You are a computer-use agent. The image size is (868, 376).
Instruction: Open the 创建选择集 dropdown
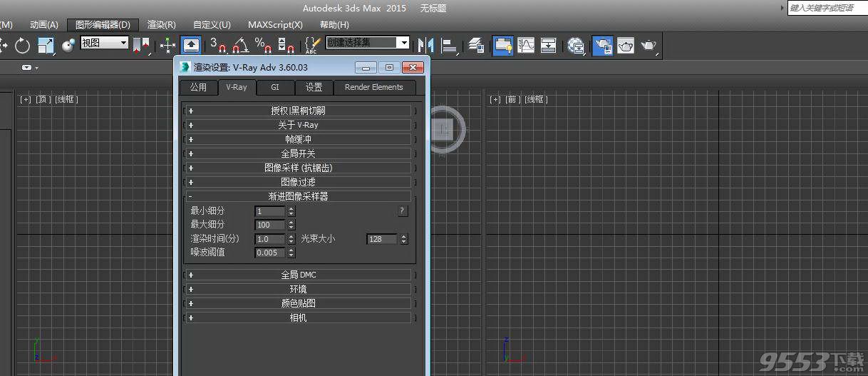click(x=368, y=43)
